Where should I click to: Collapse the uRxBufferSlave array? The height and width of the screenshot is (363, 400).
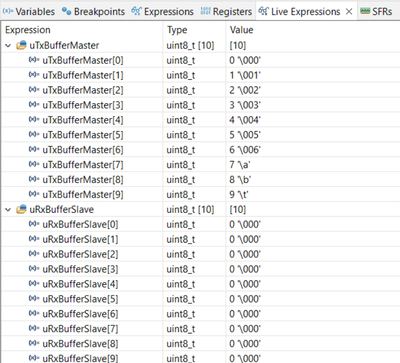8,210
